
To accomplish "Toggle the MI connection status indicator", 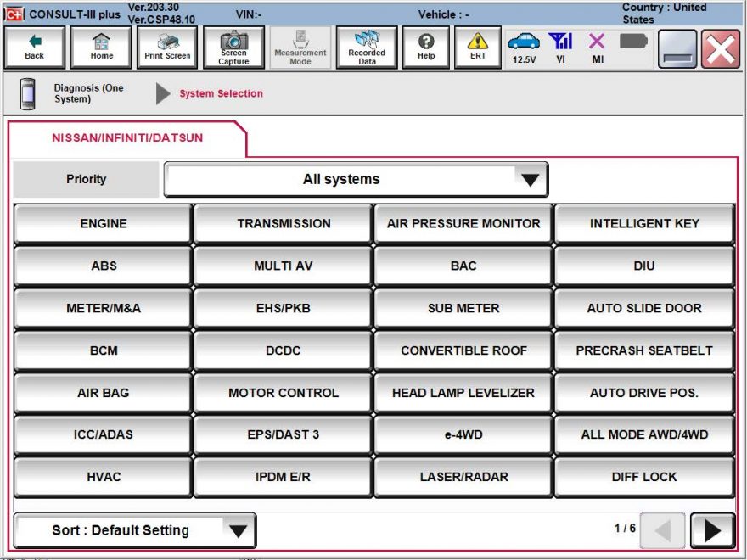I will point(597,47).
